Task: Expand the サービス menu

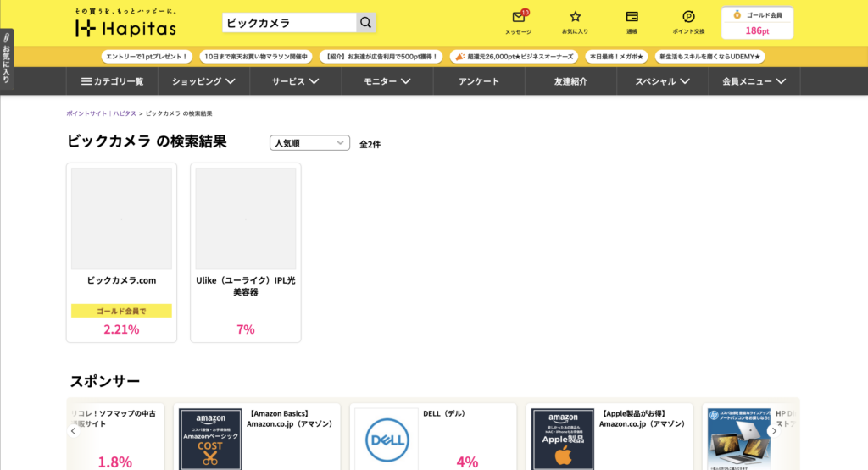Action: click(x=295, y=81)
